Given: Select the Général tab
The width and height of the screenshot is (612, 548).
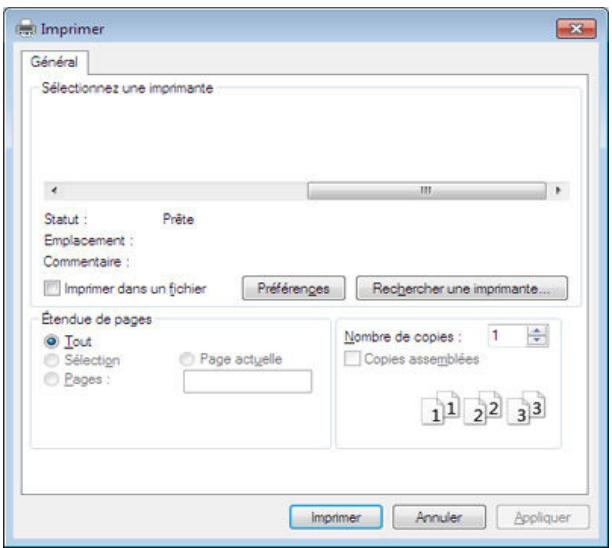Looking at the screenshot, I should (x=55, y=62).
